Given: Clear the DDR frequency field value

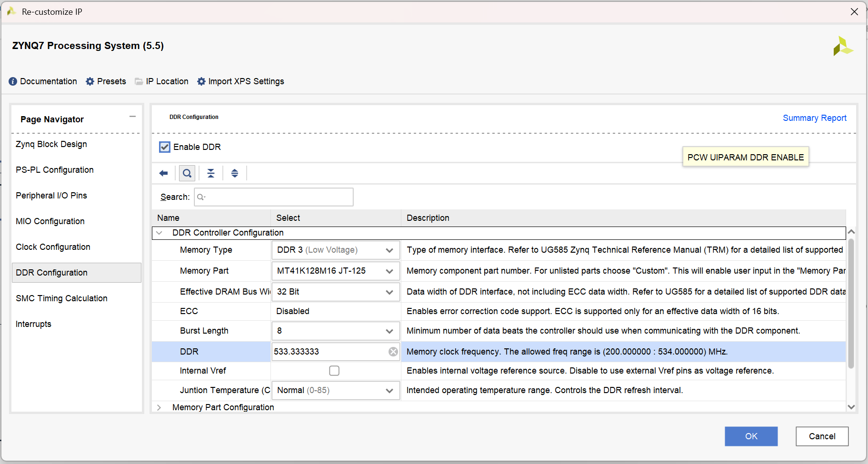Looking at the screenshot, I should 393,352.
